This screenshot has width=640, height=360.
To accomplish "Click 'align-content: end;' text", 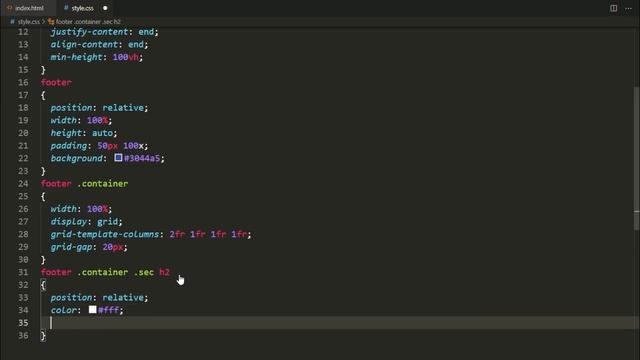I will click(99, 44).
